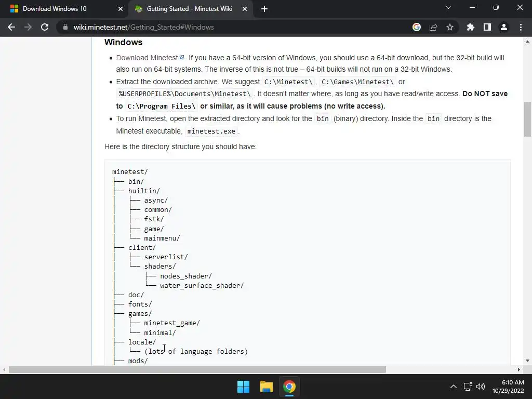
Task: Show hidden system tray icons
Action: tap(453, 387)
